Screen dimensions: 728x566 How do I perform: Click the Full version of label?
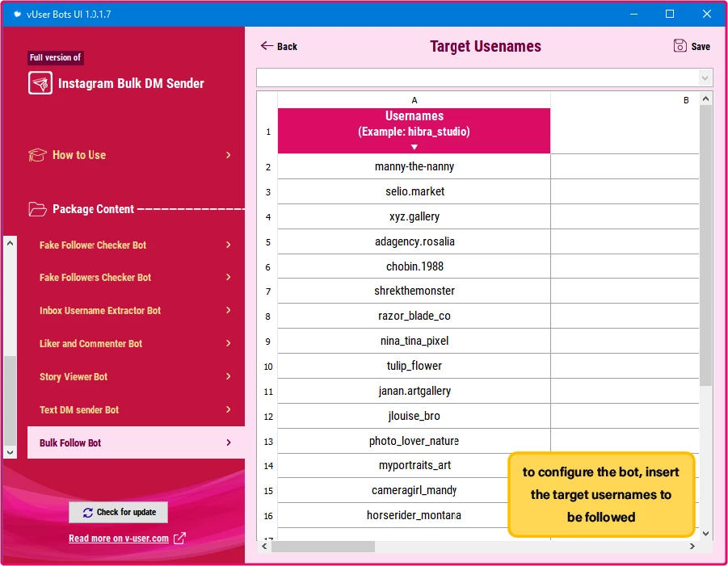[55, 57]
